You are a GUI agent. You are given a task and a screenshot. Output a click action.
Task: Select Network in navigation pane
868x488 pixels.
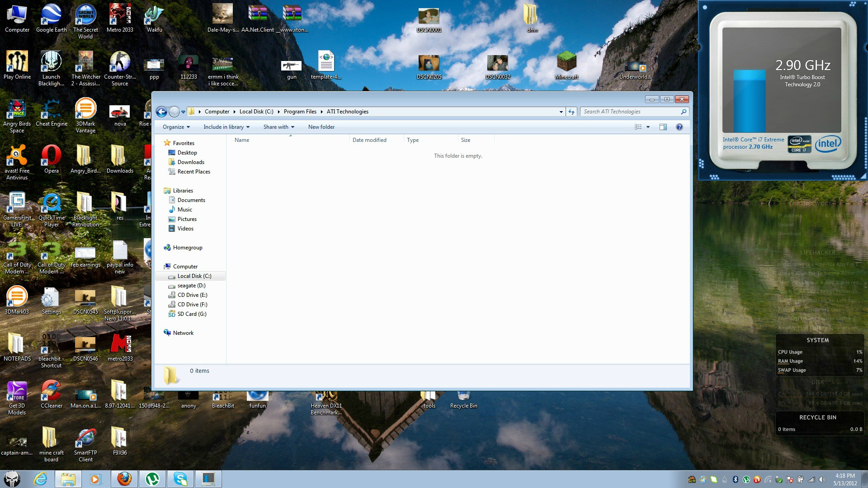(183, 333)
